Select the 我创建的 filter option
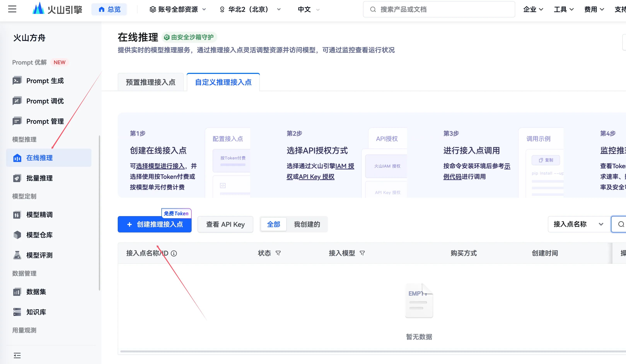 pyautogui.click(x=307, y=224)
